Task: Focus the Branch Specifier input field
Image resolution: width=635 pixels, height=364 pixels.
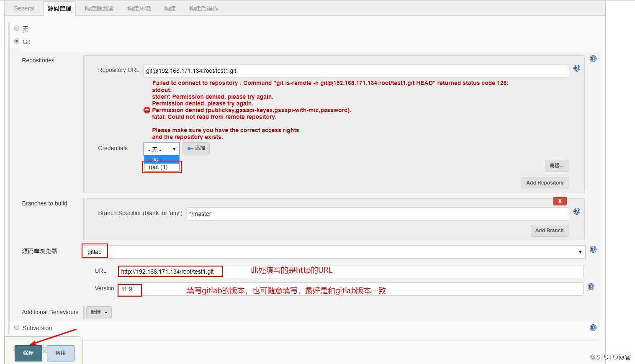Action: pos(378,214)
